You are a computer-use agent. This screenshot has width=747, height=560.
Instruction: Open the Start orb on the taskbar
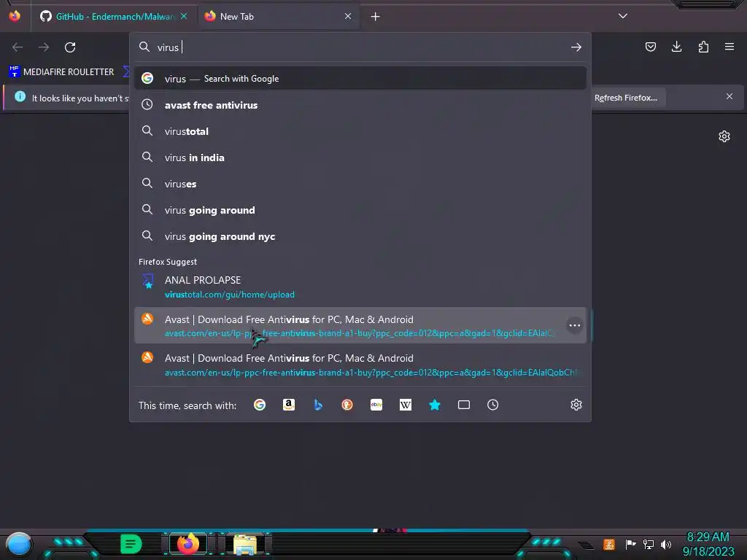coord(18,544)
